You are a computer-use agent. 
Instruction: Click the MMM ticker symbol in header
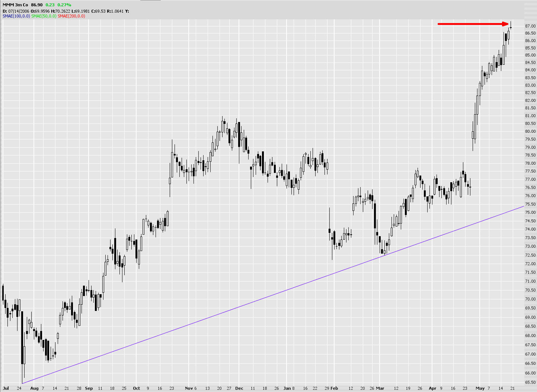click(8, 5)
